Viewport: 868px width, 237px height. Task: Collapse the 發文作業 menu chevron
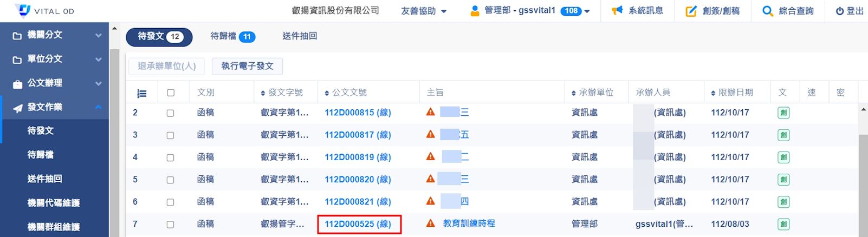(98, 107)
